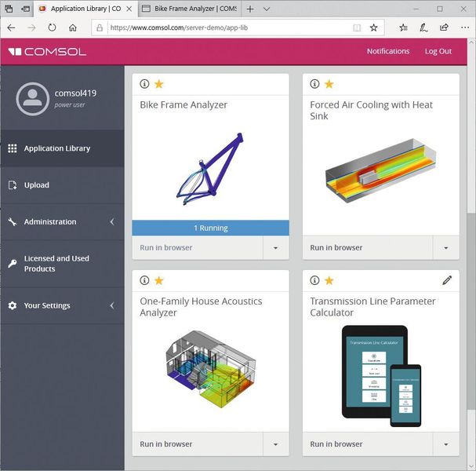Open info for One-Family House Acoustics Analyzer
The width and height of the screenshot is (476, 471).
click(144, 280)
